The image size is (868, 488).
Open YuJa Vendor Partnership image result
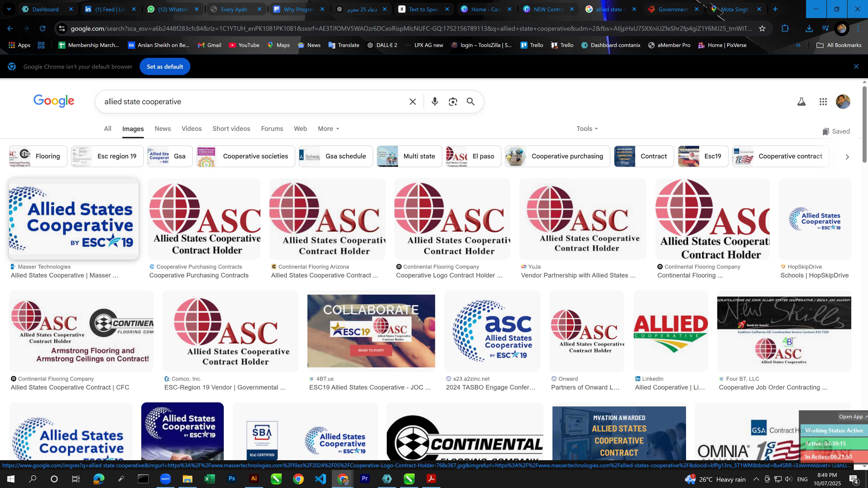(x=583, y=219)
